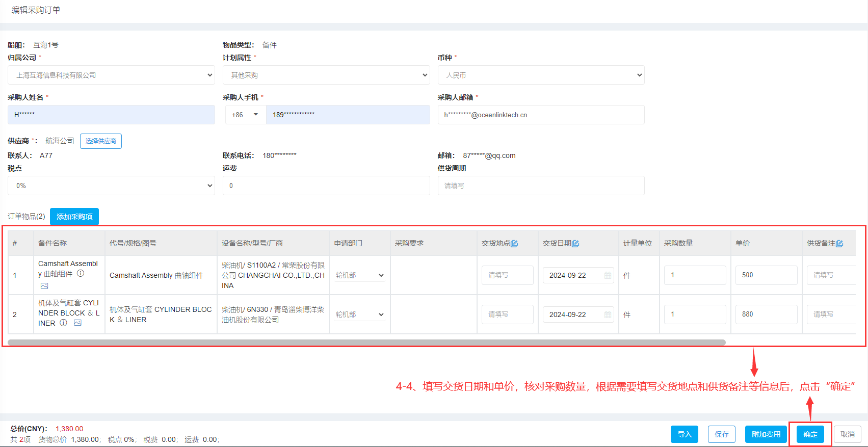868x447 pixels.
Task: Click total price value 1,380.00
Action: pos(69,429)
